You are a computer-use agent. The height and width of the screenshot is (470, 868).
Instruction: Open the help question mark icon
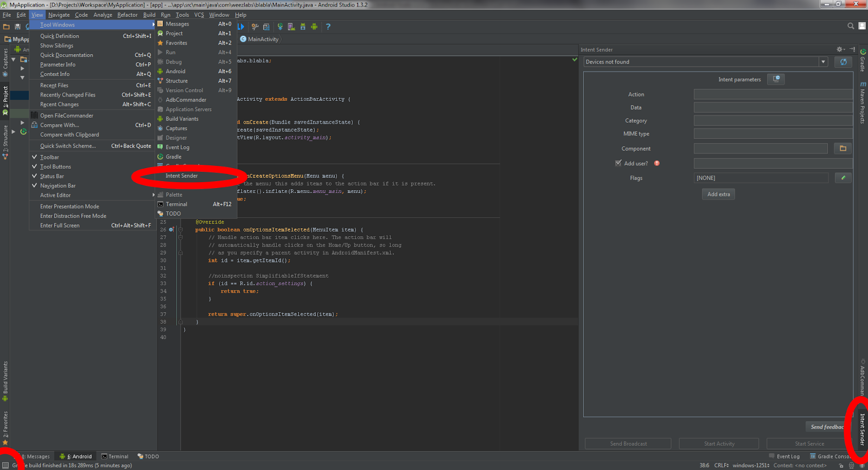(x=328, y=27)
